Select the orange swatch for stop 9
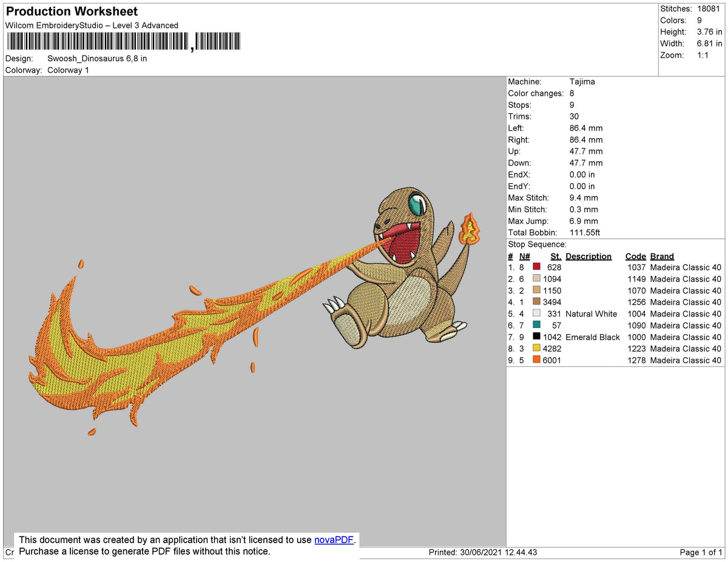This screenshot has width=728, height=562. tap(536, 360)
